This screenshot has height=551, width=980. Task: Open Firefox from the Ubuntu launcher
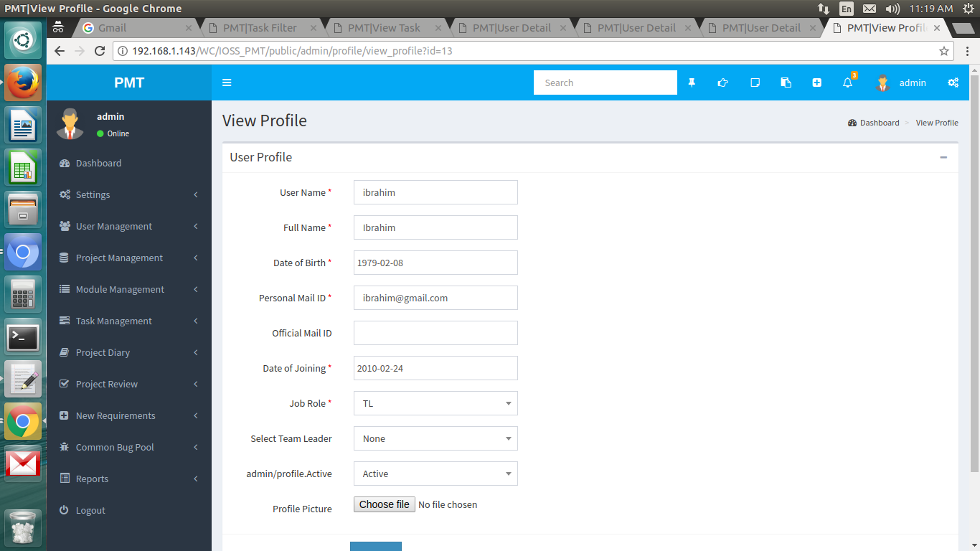click(x=23, y=83)
